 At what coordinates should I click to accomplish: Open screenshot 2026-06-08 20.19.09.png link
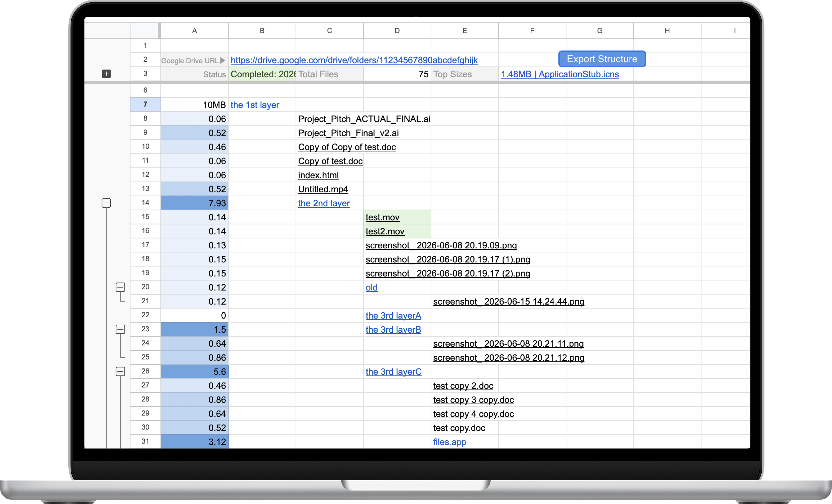[441, 245]
